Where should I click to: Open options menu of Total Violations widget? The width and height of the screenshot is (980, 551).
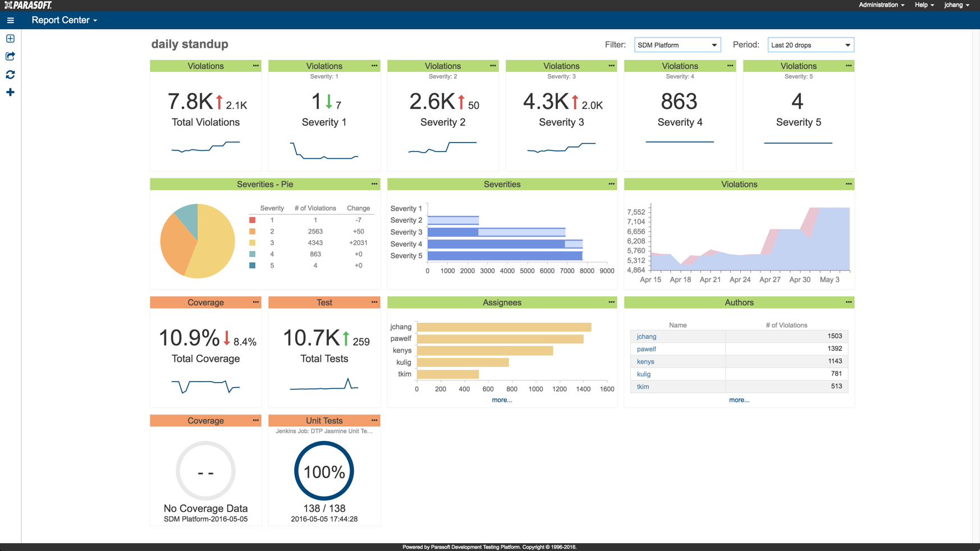click(256, 66)
